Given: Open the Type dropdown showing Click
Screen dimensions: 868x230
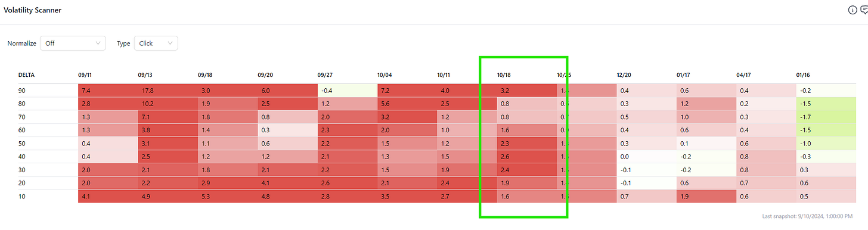Looking at the screenshot, I should [x=156, y=43].
